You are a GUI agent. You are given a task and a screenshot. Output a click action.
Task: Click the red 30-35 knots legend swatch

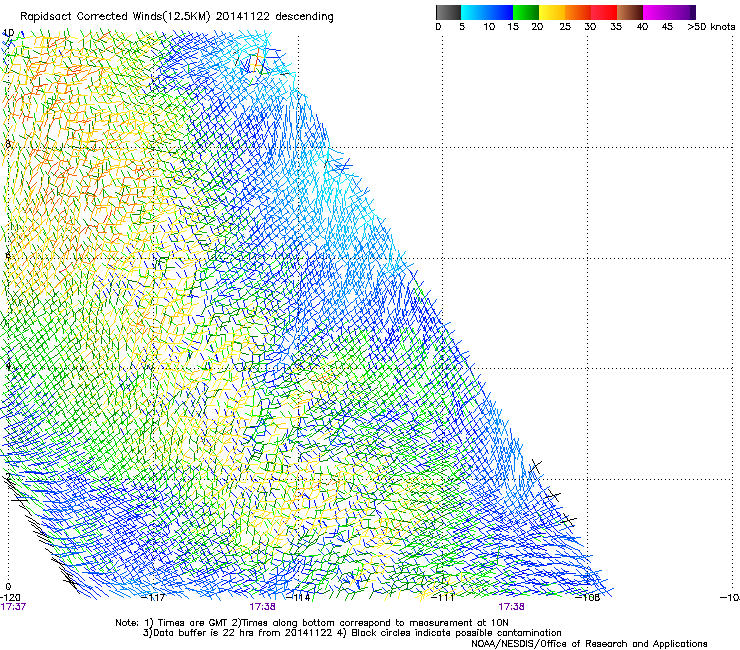604,12
